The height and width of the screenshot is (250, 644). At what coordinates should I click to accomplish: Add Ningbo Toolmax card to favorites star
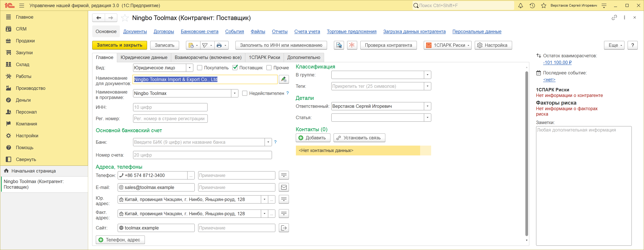(x=125, y=18)
